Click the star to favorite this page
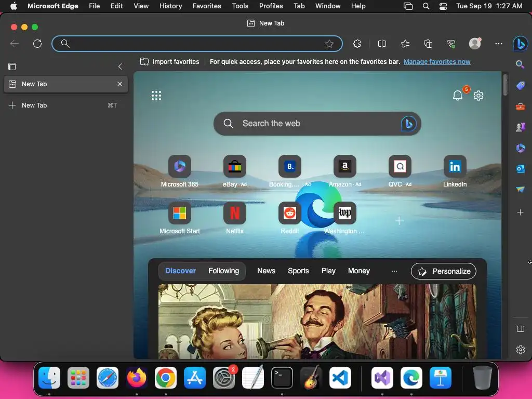Screen dimensions: 532x399 329,44
